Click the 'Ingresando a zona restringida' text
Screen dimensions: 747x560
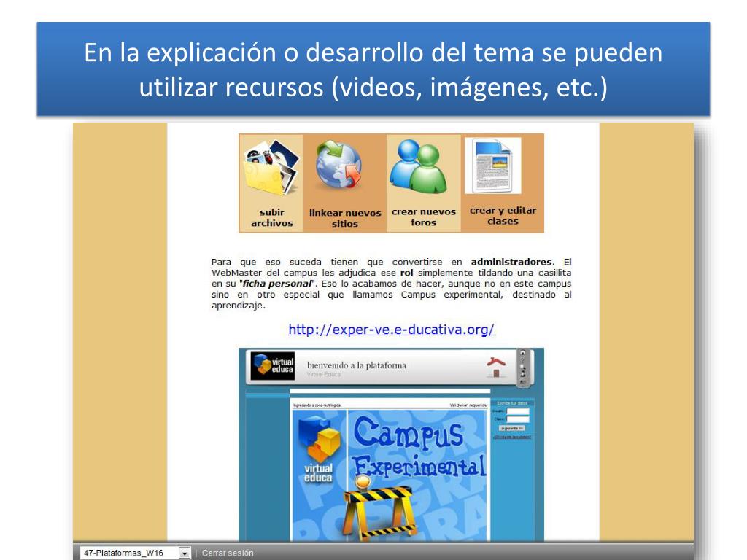(317, 405)
